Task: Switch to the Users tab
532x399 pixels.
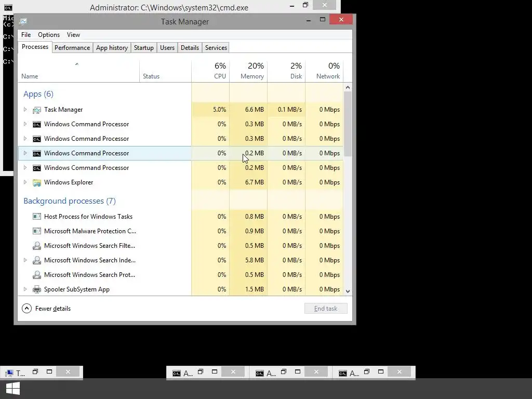Action: click(x=167, y=48)
